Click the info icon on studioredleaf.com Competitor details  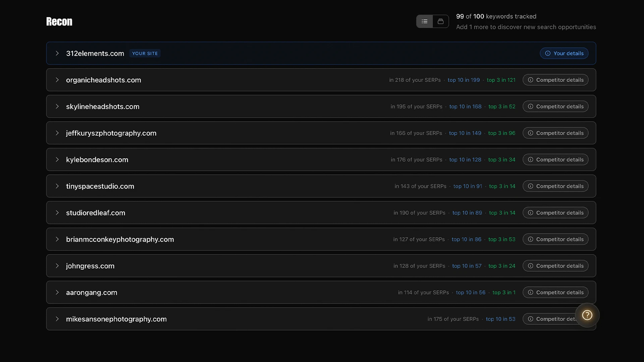530,213
